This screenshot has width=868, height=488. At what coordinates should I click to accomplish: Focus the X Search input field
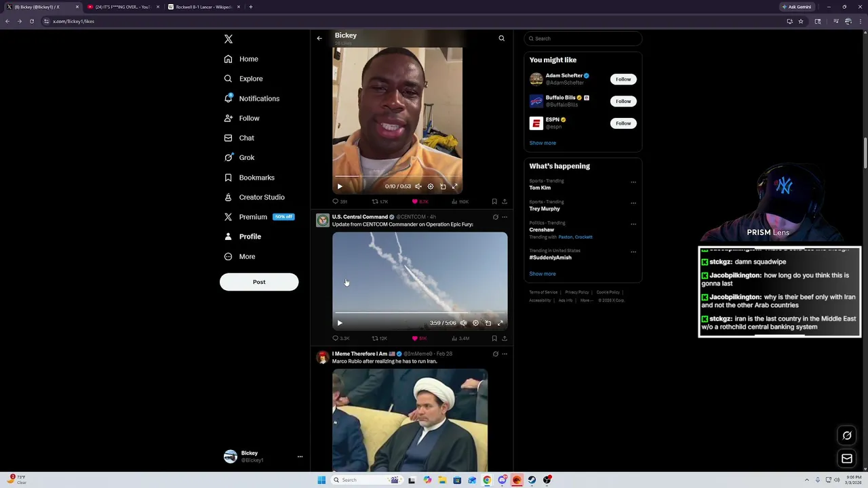pos(583,39)
